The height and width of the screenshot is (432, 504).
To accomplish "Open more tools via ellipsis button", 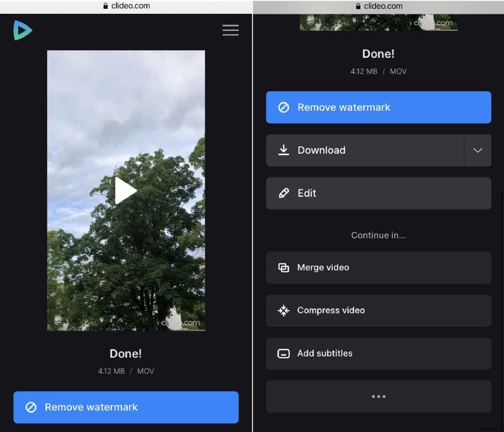I will click(378, 396).
